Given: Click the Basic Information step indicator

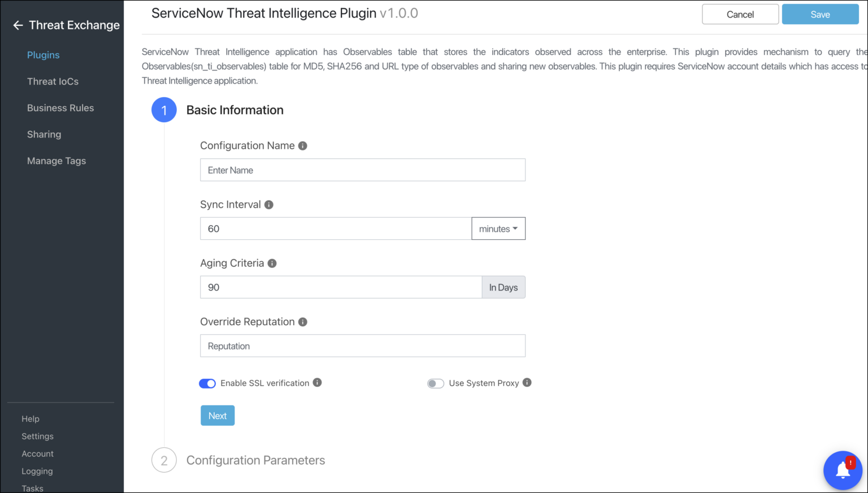Looking at the screenshot, I should click(x=164, y=110).
